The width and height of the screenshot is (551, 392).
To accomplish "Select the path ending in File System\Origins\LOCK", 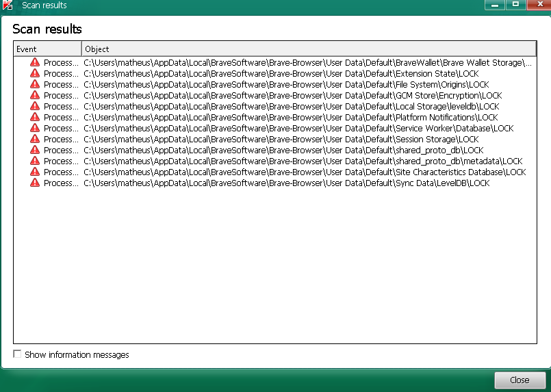I will (x=286, y=84).
